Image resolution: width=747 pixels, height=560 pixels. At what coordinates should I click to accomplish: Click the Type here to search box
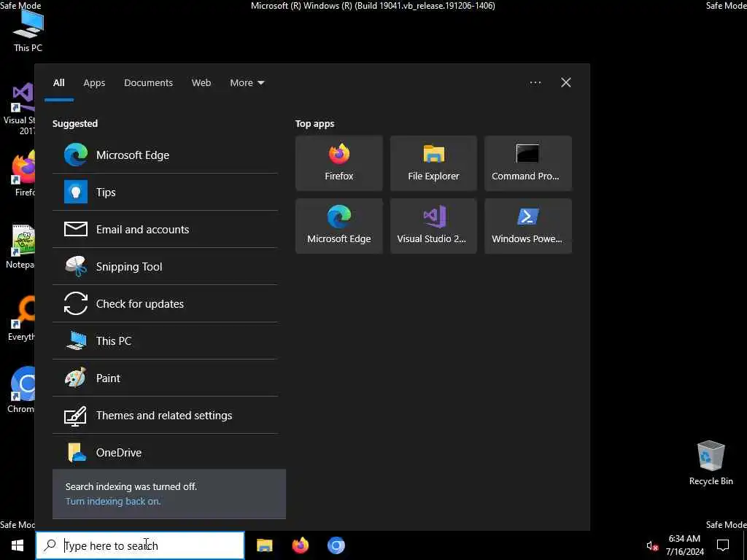pos(141,545)
